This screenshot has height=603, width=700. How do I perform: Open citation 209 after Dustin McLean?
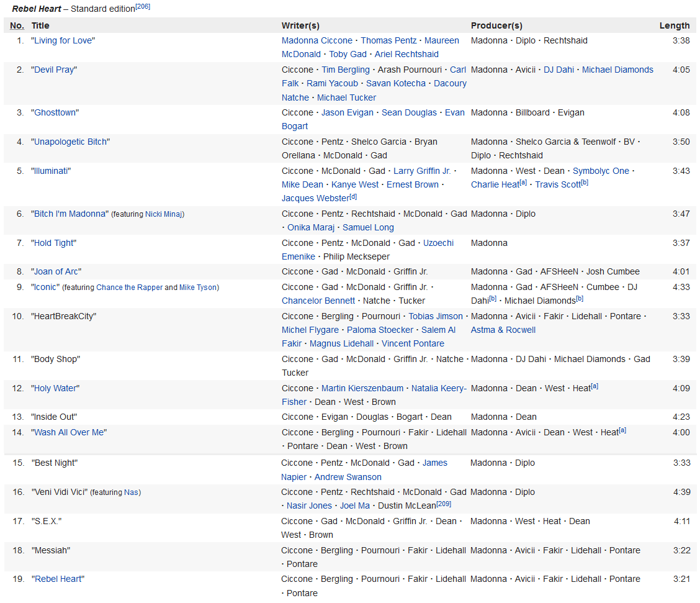pos(444,504)
